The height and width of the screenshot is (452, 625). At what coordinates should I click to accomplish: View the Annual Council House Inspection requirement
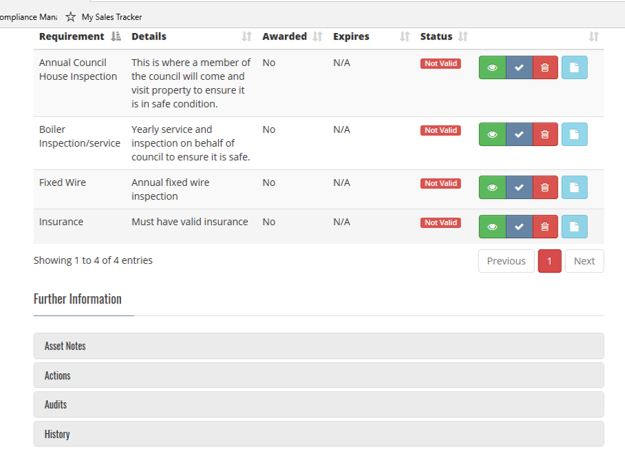click(x=492, y=67)
